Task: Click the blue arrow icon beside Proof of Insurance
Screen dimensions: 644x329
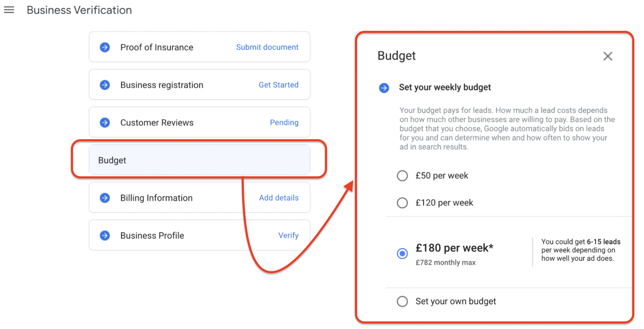Action: pos(104,47)
